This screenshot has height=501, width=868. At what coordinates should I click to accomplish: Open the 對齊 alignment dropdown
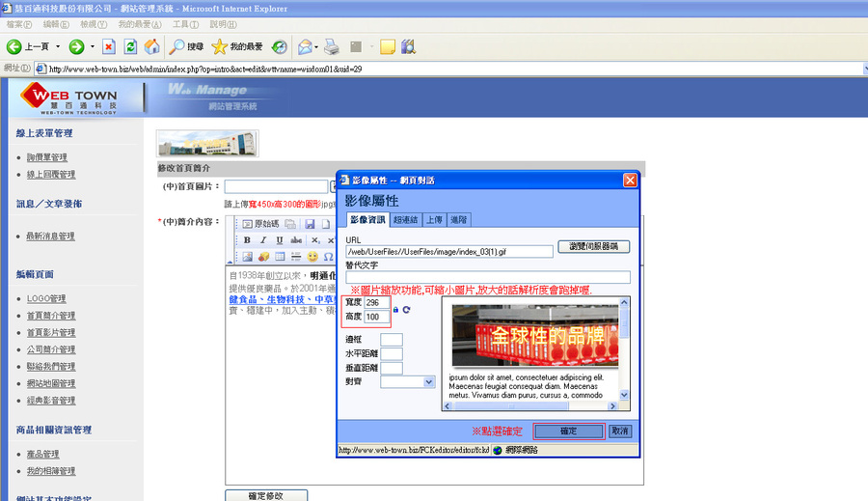pyautogui.click(x=407, y=382)
